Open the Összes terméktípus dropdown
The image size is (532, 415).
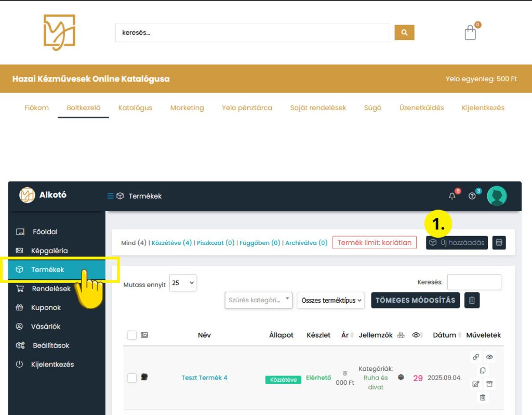[x=330, y=300]
